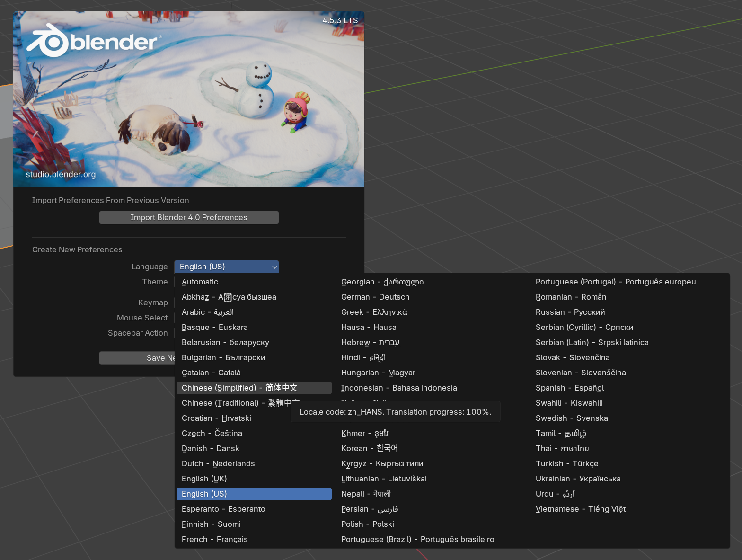Choose Catalan - Català
This screenshot has height=560, width=742.
point(254,373)
